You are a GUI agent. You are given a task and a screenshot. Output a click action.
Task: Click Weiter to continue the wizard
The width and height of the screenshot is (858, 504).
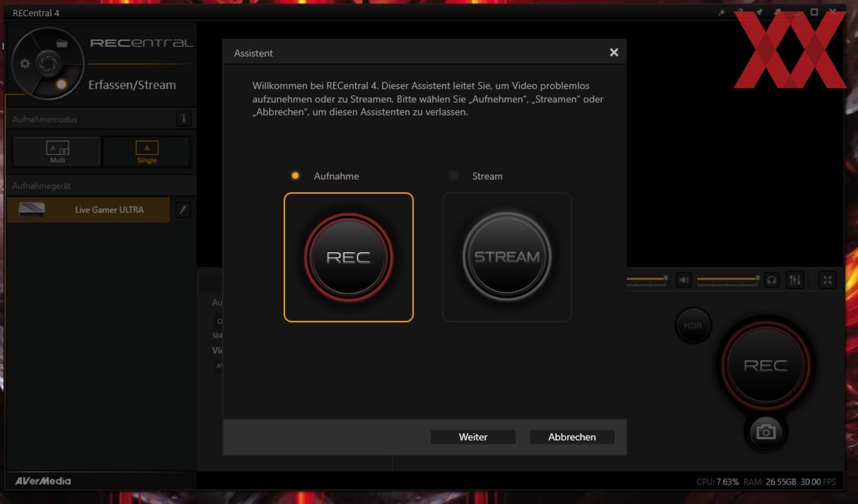473,437
